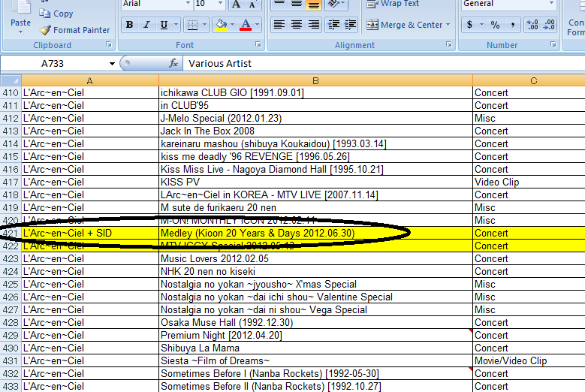Apply Percent Style format
Screen dimensions: 585x392
[x=495, y=25]
